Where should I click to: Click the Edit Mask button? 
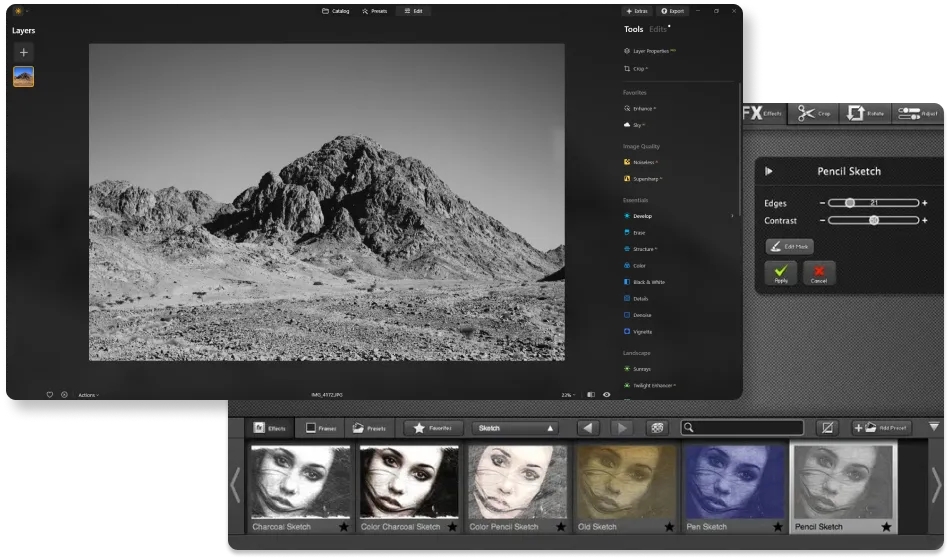[790, 246]
